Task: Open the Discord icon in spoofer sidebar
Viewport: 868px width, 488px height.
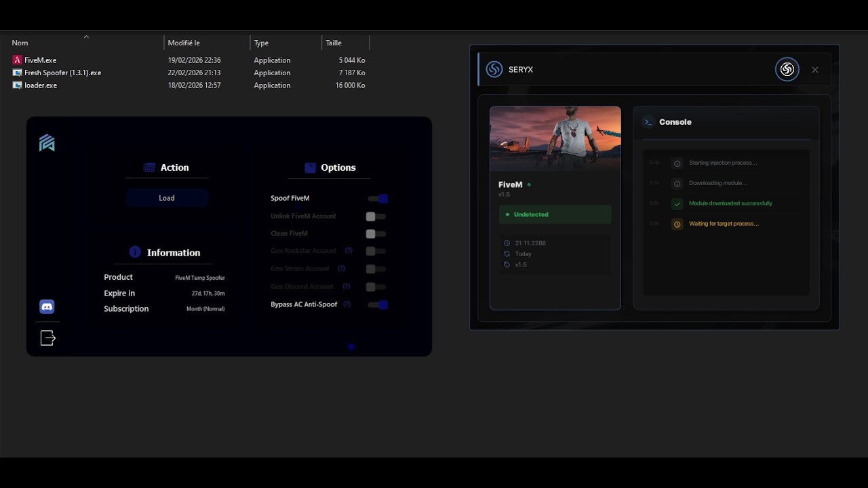Action: 47,307
